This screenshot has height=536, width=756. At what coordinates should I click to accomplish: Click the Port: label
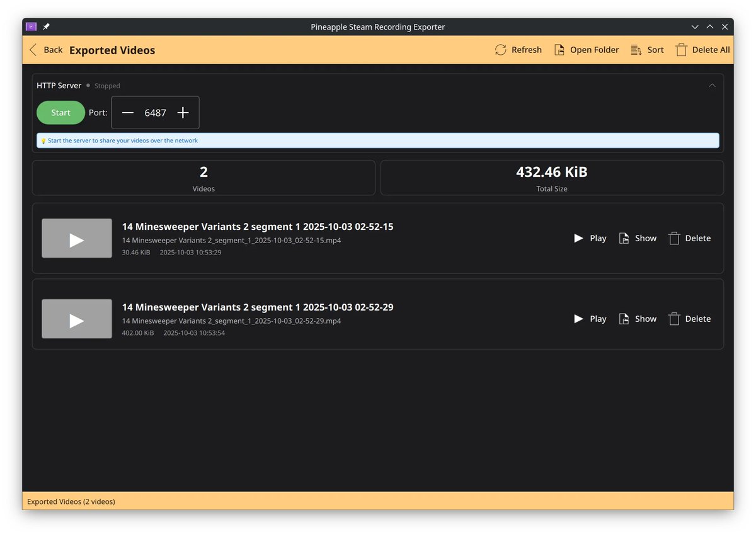(x=98, y=113)
